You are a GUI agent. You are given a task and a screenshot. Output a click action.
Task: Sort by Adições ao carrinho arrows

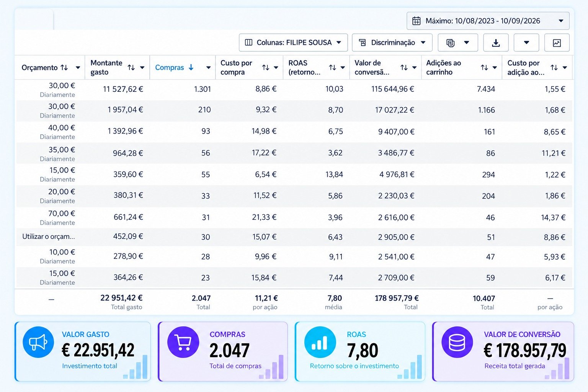(484, 67)
